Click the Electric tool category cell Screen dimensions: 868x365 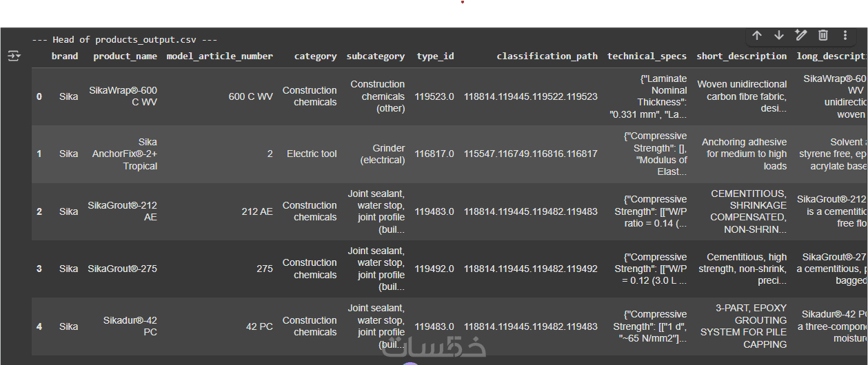[x=312, y=154]
